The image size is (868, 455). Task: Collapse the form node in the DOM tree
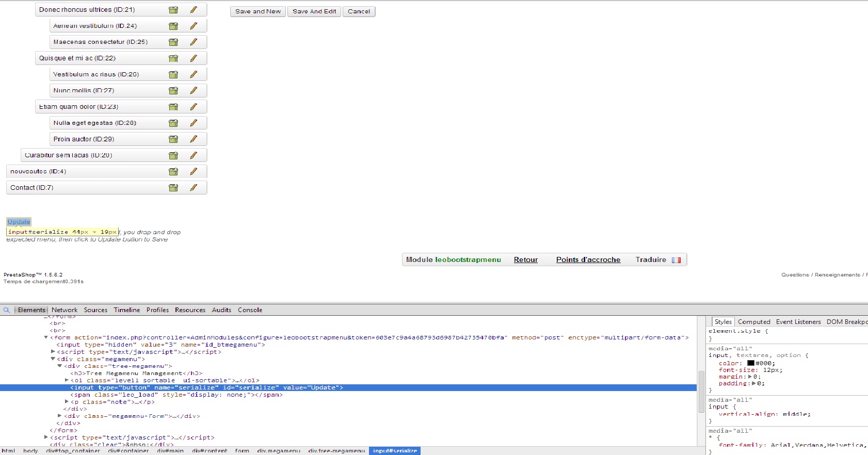pyautogui.click(x=46, y=337)
